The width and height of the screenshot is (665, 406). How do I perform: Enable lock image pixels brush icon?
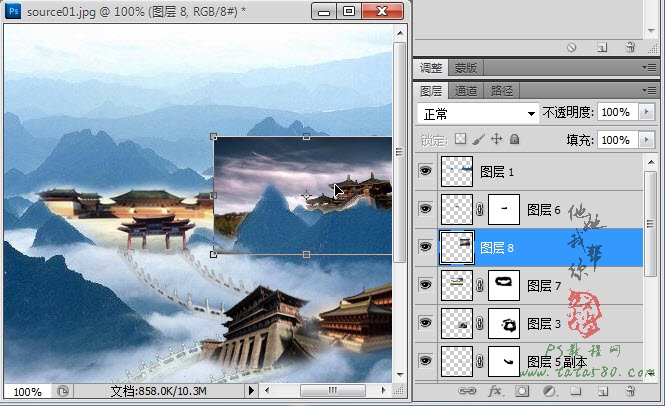(478, 139)
